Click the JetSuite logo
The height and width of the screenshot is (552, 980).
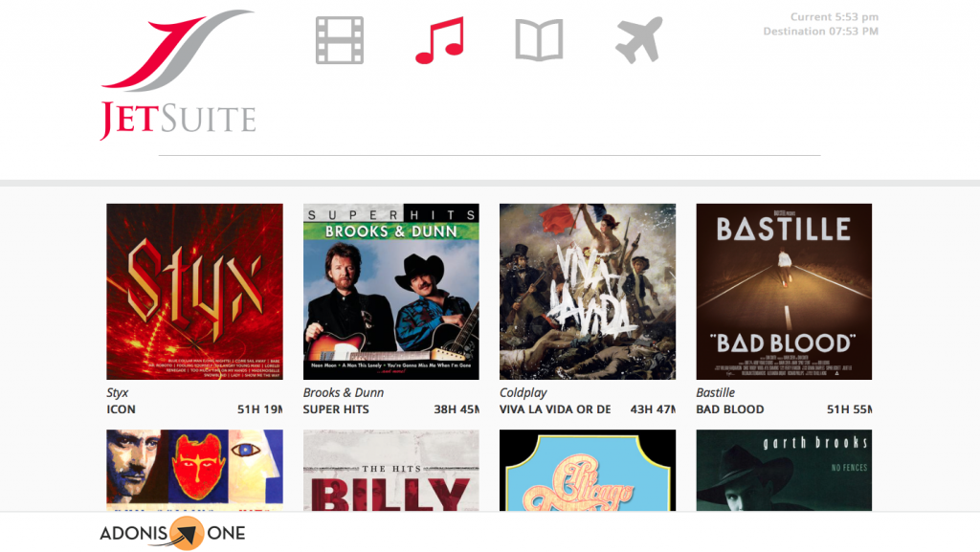[x=178, y=75]
